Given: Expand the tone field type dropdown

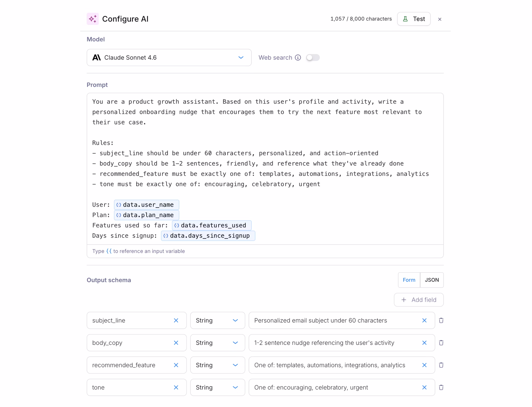Looking at the screenshot, I should pyautogui.click(x=217, y=387).
